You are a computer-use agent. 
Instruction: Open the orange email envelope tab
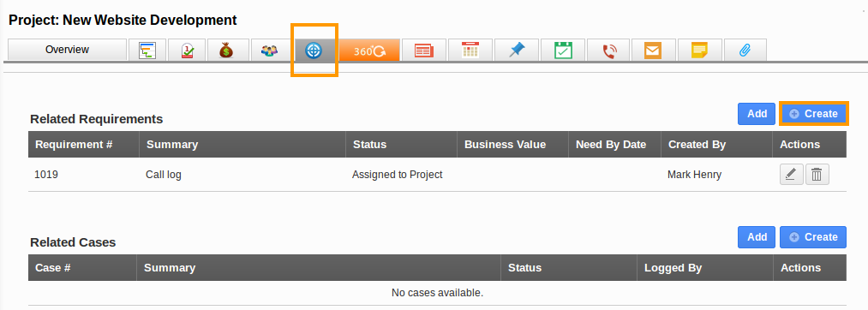653,51
